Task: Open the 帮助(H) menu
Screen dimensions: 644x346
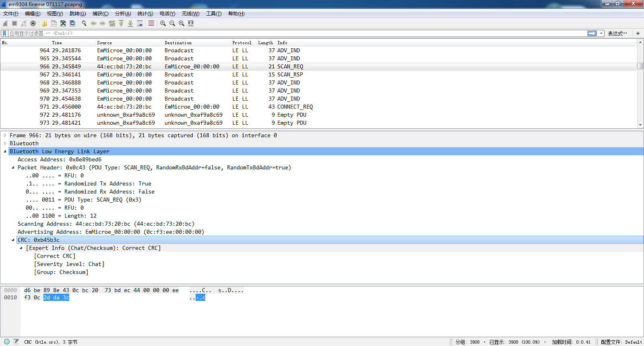Action: 236,14
